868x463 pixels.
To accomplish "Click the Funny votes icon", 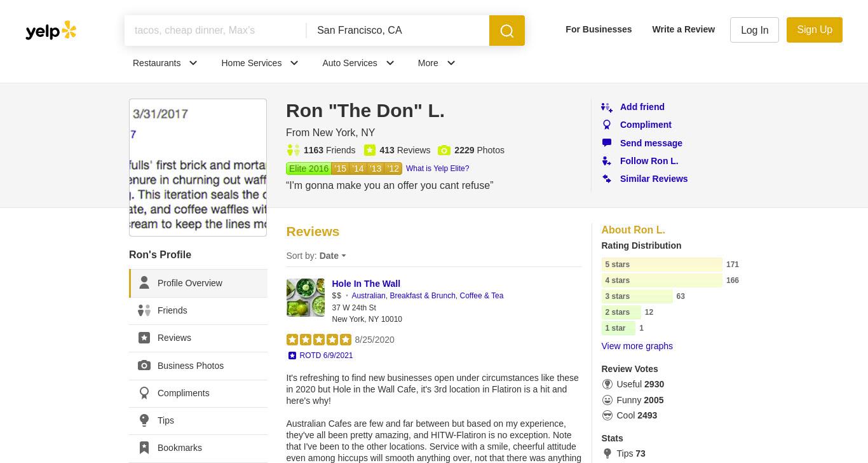I will click(607, 400).
